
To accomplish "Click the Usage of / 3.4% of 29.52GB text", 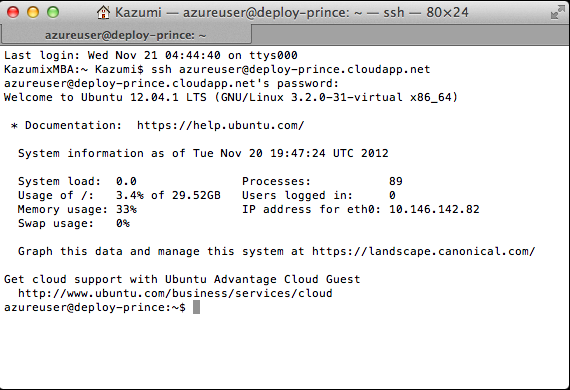I will (x=119, y=196).
